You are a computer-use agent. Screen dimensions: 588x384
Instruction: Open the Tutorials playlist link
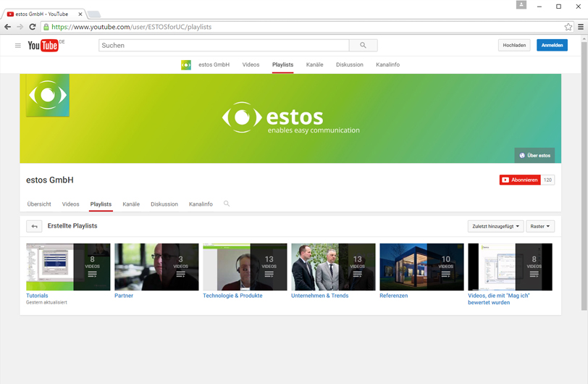[37, 296]
